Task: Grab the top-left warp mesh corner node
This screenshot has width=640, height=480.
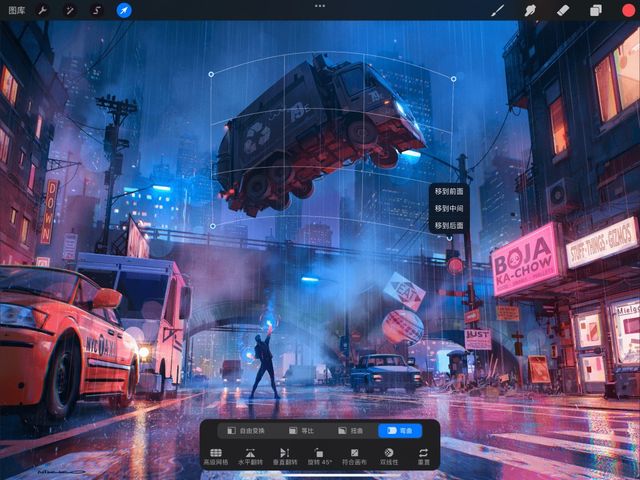Action: pyautogui.click(x=211, y=74)
